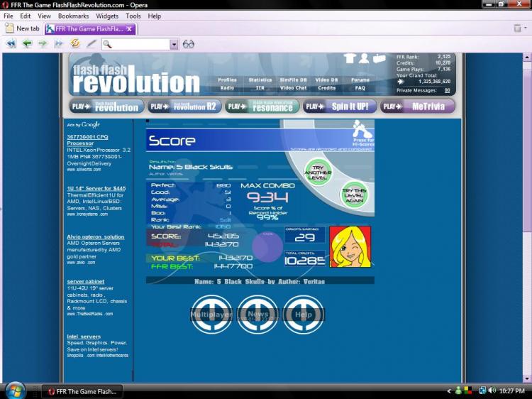Viewport: 532px width, 399px height.
Task: Click the glasses Fit to Width icon
Action: [189, 44]
